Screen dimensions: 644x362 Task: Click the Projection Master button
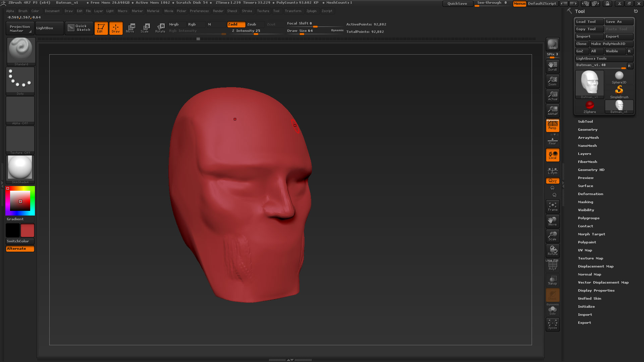click(x=20, y=28)
